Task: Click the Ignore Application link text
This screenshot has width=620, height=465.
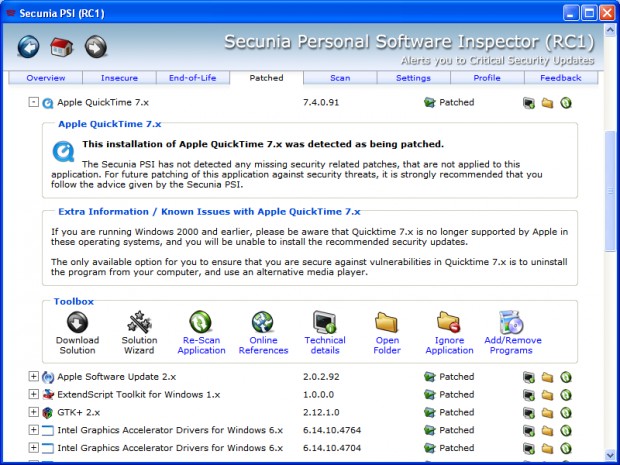Action: [x=449, y=345]
